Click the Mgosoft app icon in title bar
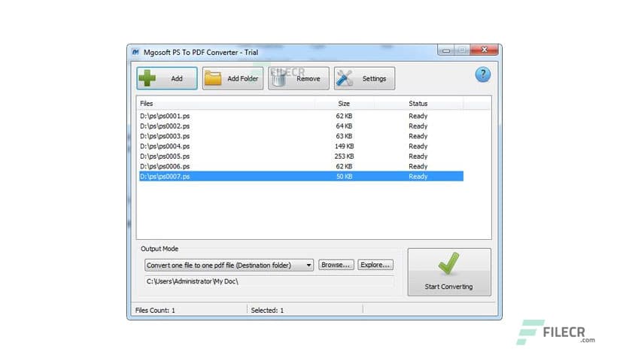The image size is (629, 364). (135, 52)
